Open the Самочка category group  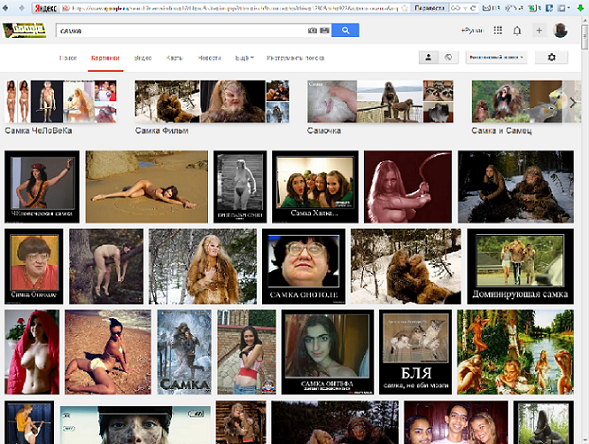tap(380, 107)
